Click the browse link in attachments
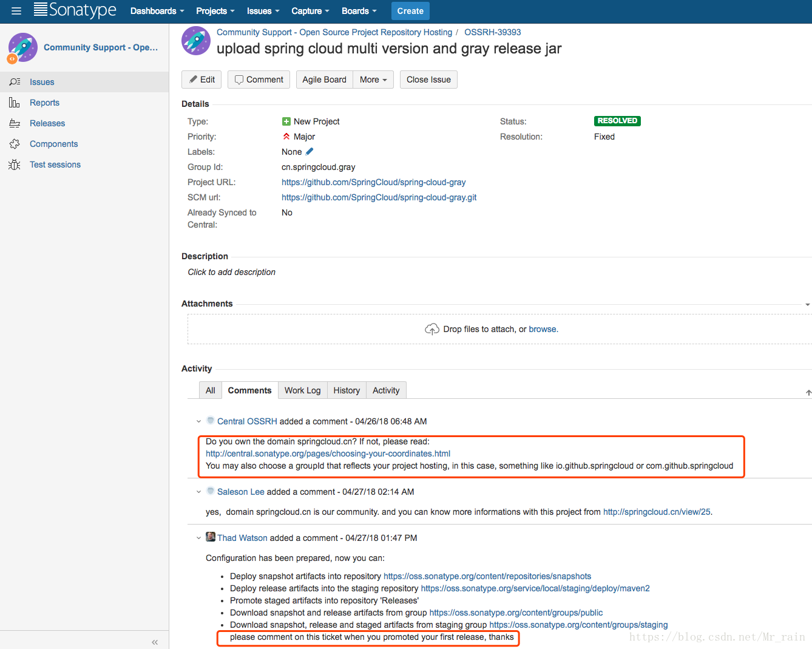The height and width of the screenshot is (649, 812). pyautogui.click(x=543, y=329)
